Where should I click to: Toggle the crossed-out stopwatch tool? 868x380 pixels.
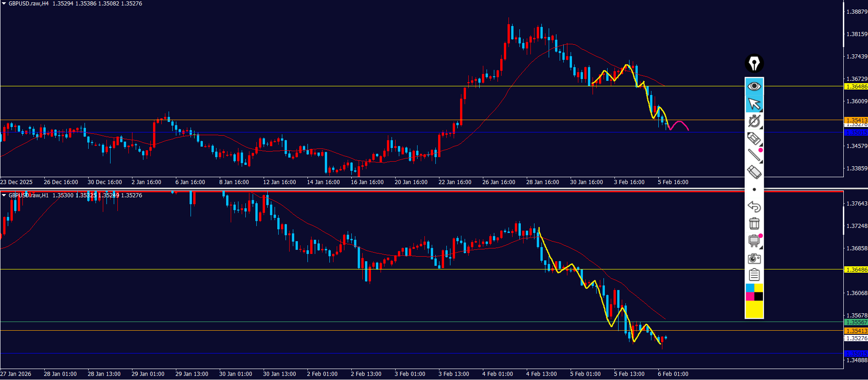754,121
